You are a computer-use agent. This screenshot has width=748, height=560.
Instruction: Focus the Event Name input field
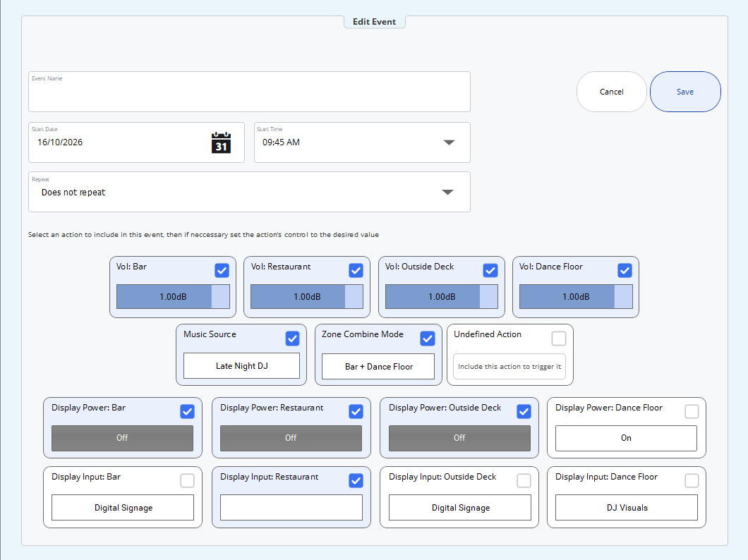point(250,92)
